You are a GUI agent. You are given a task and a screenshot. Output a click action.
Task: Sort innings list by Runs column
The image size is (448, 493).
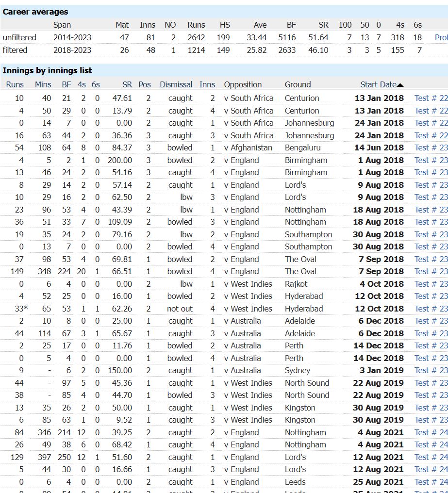15,84
